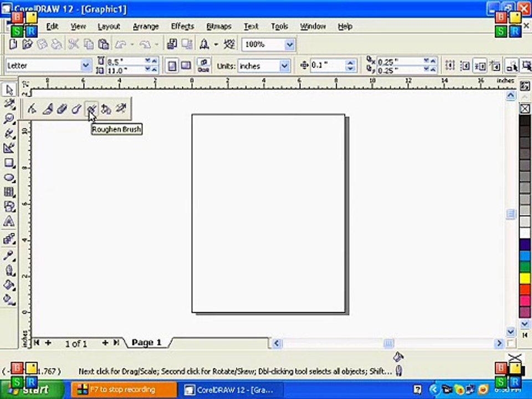Open the Layout menu
Image resolution: width=532 pixels, height=399 pixels.
(x=109, y=26)
